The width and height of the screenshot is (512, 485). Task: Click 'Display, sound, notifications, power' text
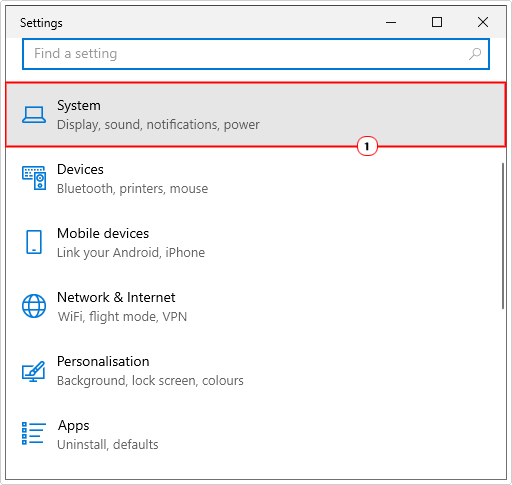(158, 125)
